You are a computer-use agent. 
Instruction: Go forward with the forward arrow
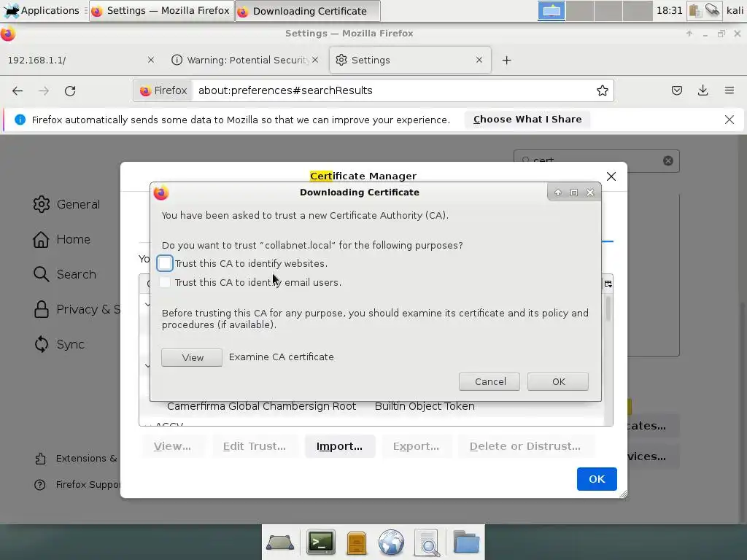[x=44, y=90]
